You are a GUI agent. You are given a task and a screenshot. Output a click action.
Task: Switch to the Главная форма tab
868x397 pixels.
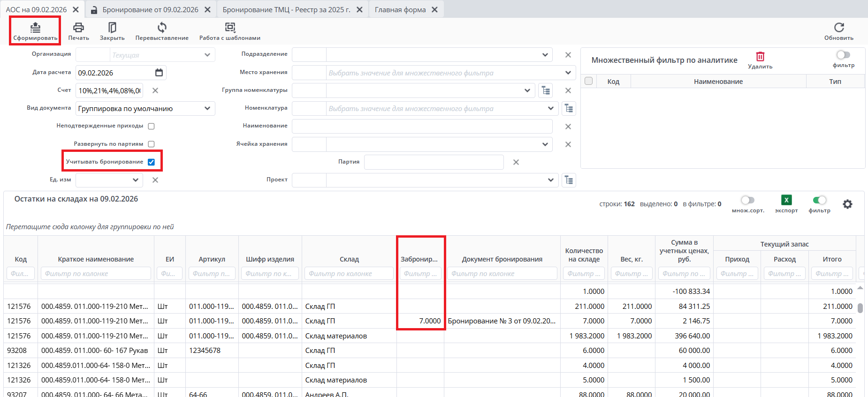(400, 10)
